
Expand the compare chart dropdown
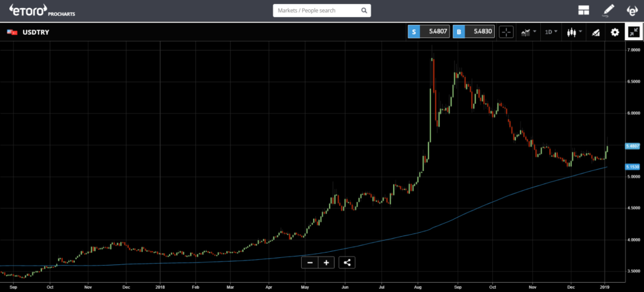coord(528,32)
